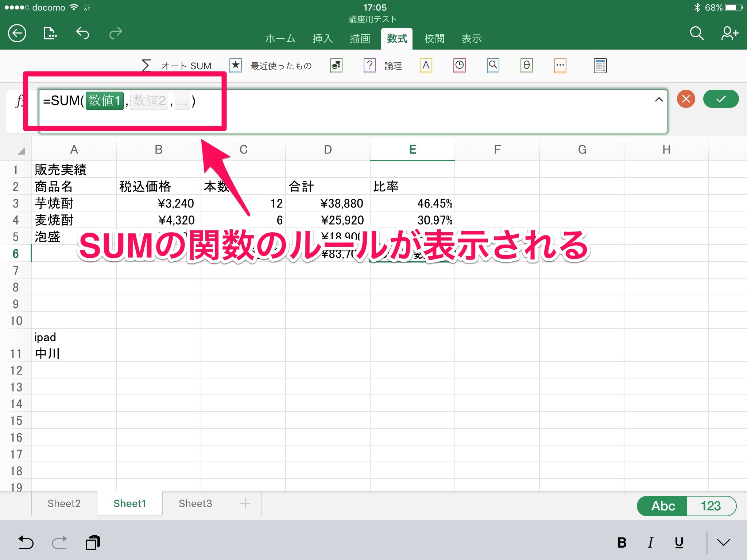Collapse keyboard toolbar with down chevron

723,543
